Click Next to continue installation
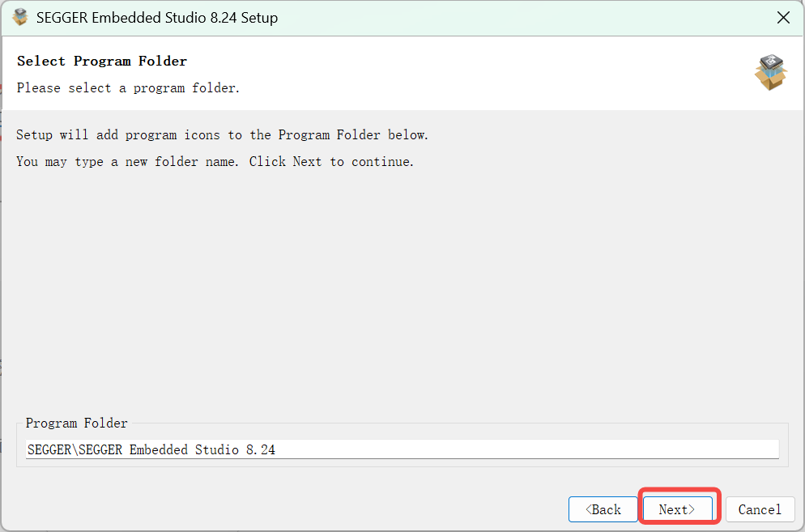 678,509
